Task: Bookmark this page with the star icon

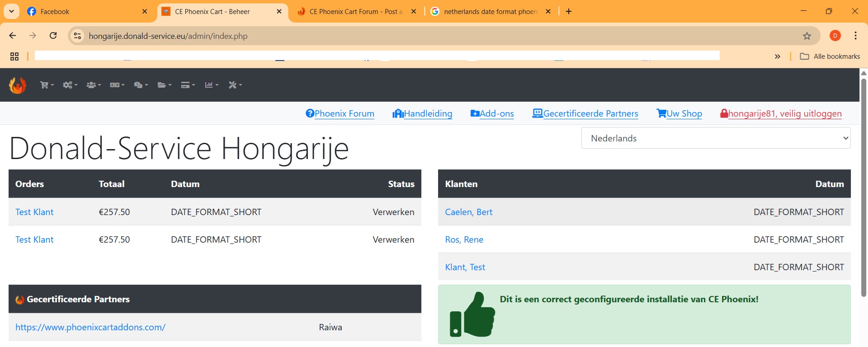Action: point(807,36)
